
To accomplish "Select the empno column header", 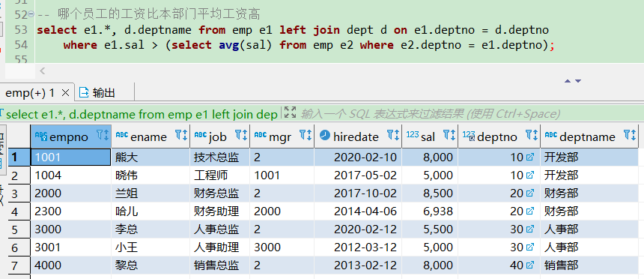I will tap(70, 136).
